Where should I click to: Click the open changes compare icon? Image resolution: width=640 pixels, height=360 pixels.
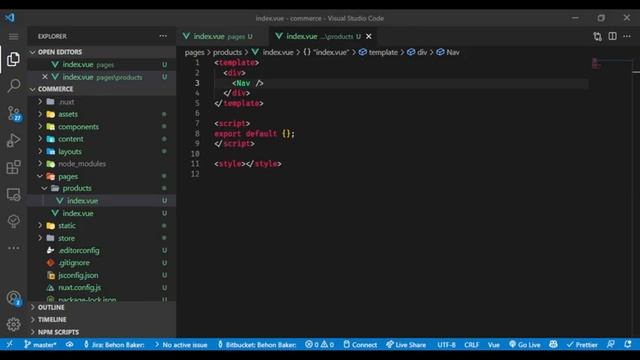click(x=597, y=36)
